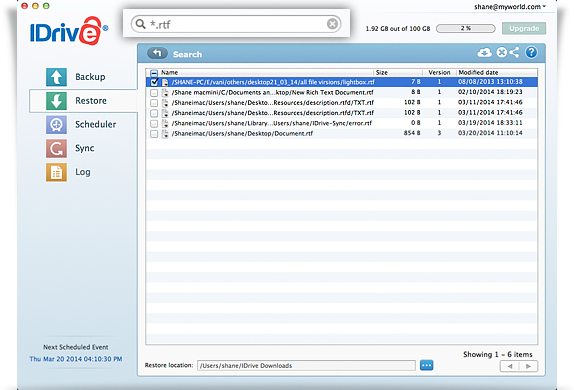Screen dimensions: 574x390
Task: Click the Backup up-arrow icon
Action: tap(56, 77)
